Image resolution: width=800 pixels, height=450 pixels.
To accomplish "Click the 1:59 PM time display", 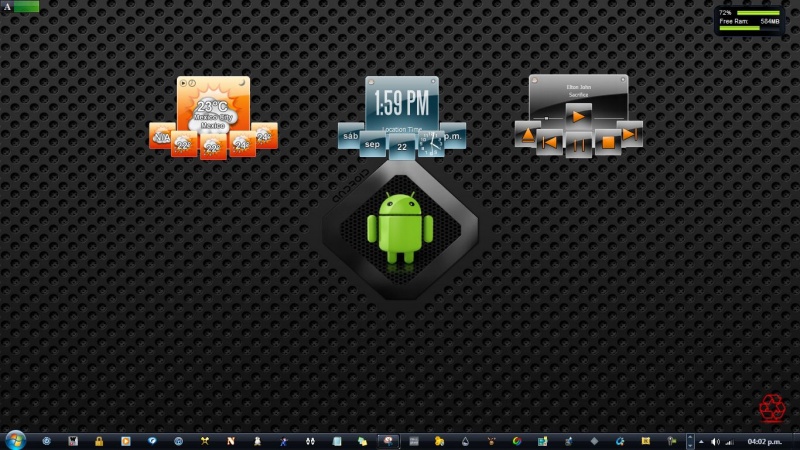I will coord(402,103).
